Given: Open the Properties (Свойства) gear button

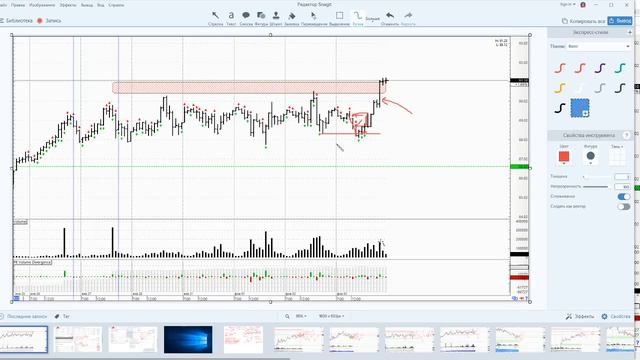Looking at the screenshot, I should tap(616, 316).
